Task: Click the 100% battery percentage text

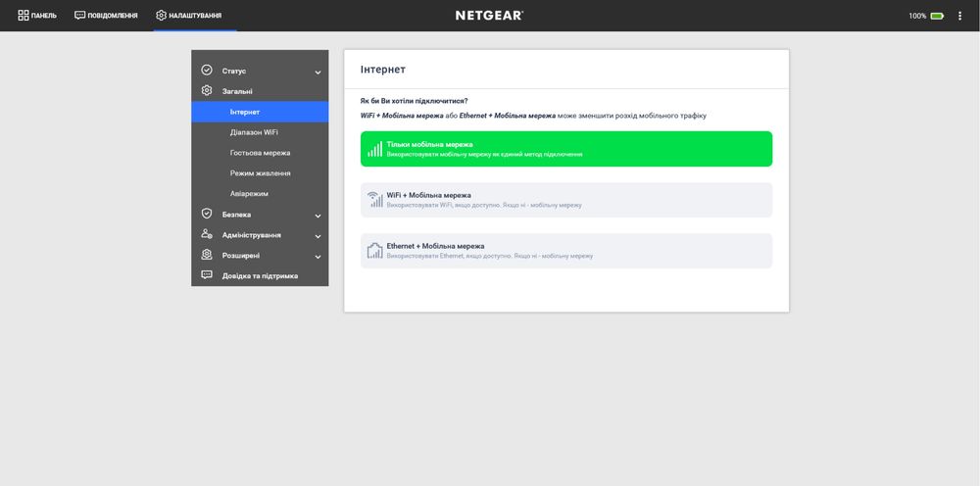Action: 917,17
